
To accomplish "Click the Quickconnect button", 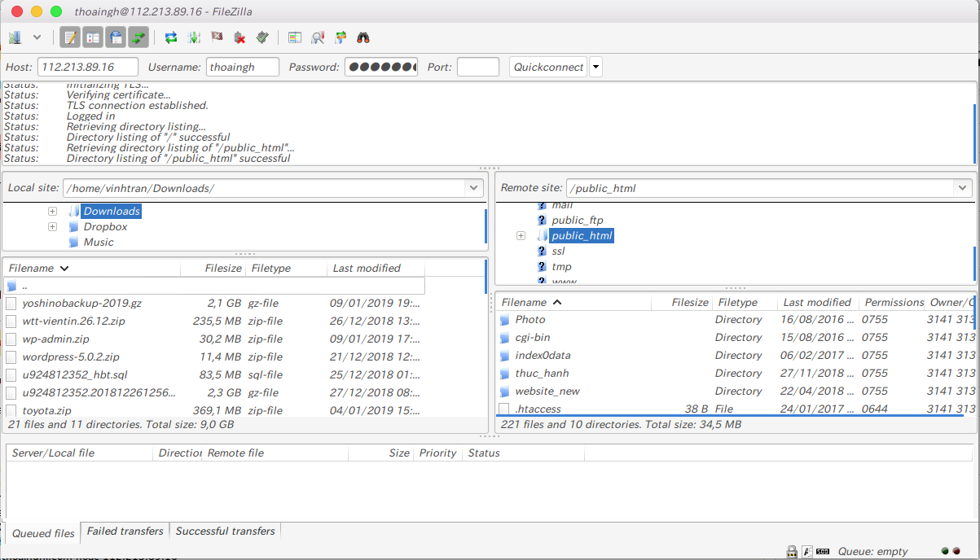I will point(548,67).
